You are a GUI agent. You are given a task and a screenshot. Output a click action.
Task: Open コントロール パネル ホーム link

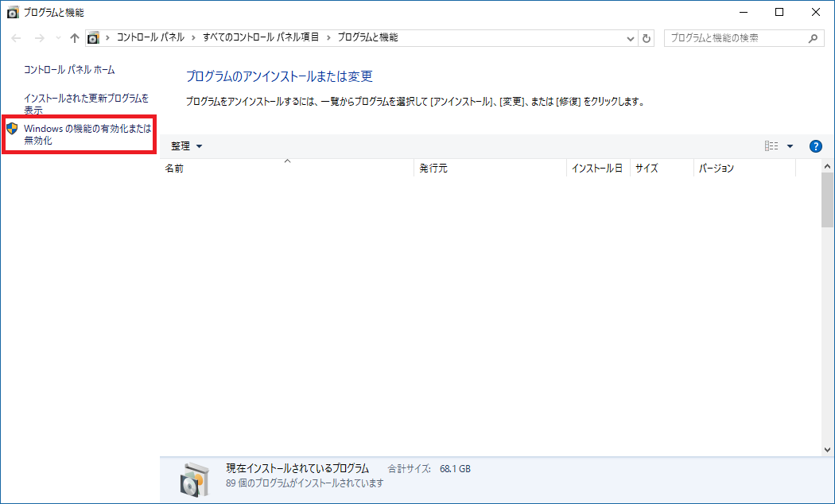click(69, 70)
